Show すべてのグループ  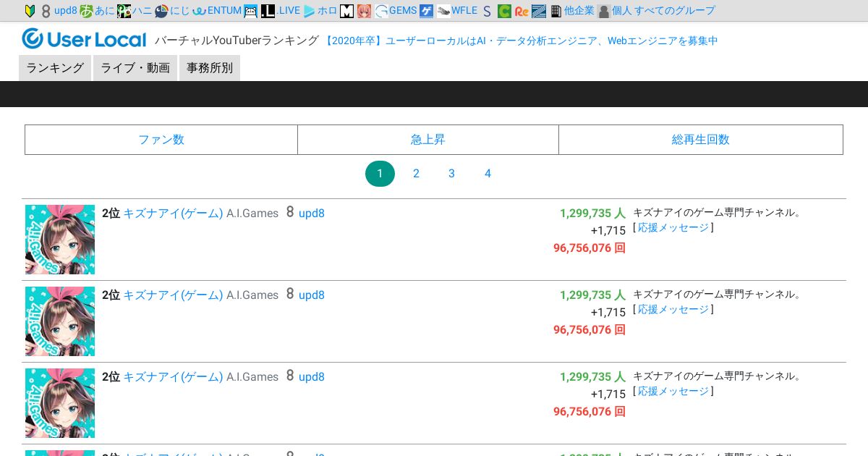674,11
